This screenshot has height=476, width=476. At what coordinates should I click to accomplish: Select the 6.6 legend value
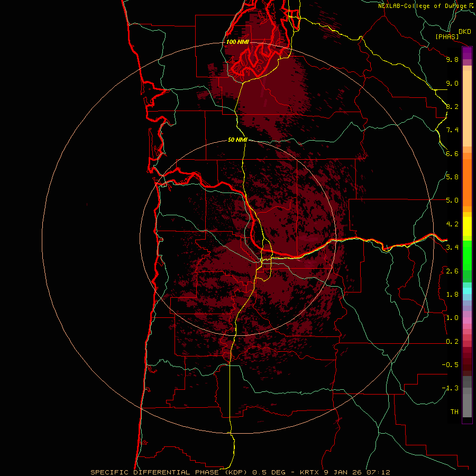coord(452,153)
